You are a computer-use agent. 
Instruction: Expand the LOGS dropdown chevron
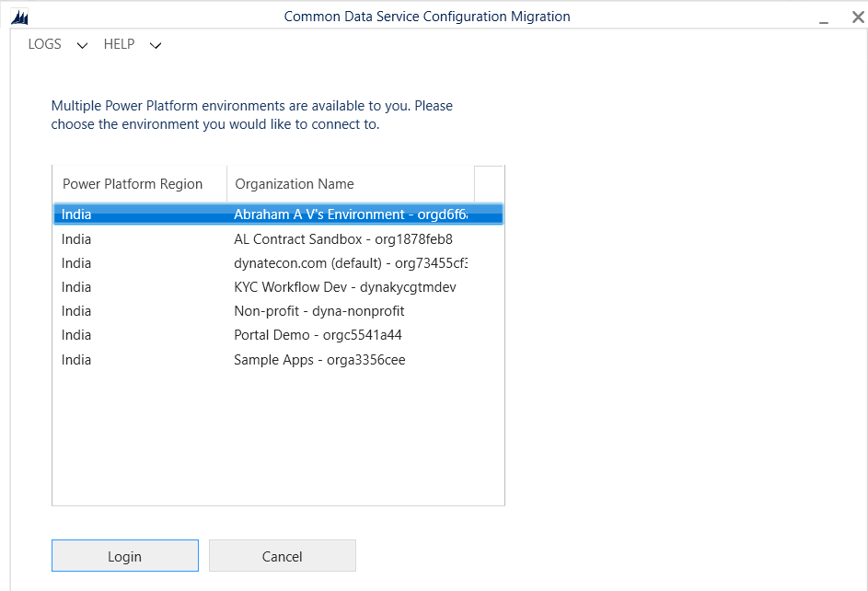(x=82, y=45)
